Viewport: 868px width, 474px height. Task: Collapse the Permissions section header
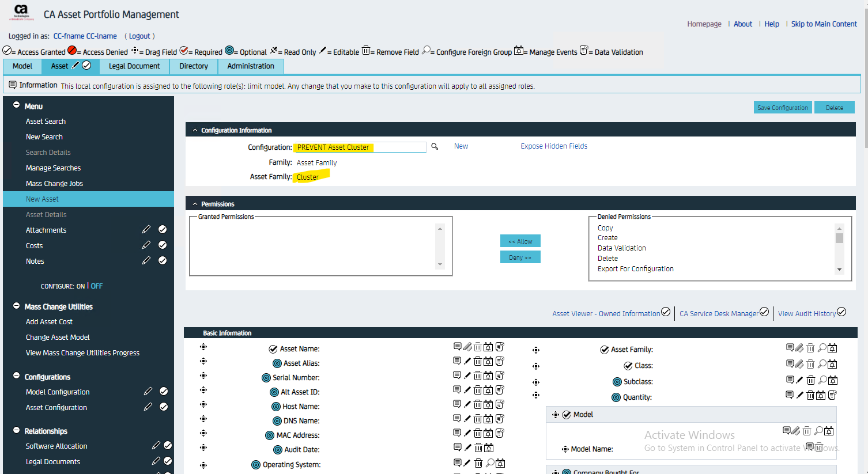coord(195,204)
